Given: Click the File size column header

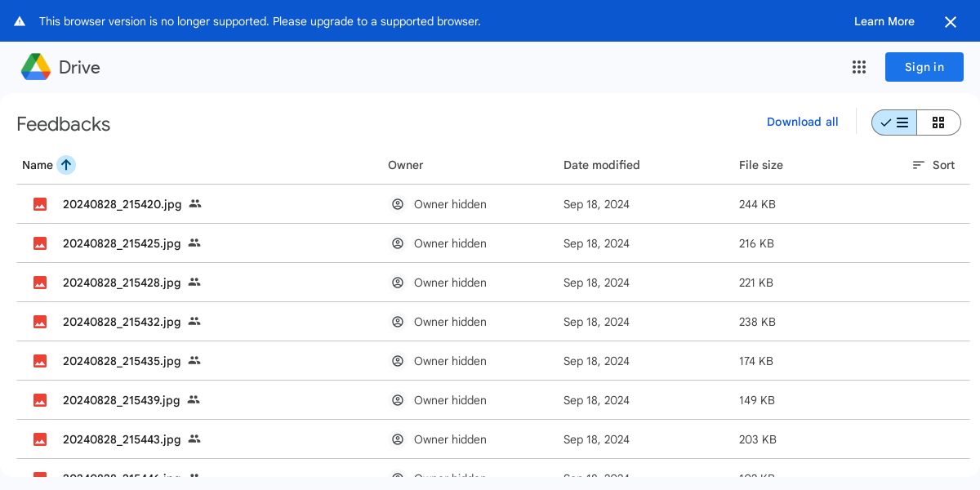Looking at the screenshot, I should point(760,165).
